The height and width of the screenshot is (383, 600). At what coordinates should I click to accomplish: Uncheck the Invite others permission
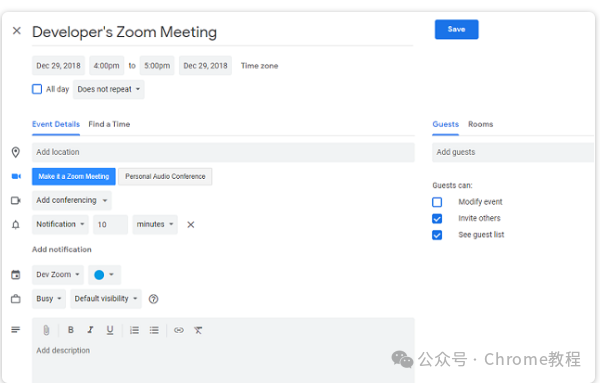point(437,218)
